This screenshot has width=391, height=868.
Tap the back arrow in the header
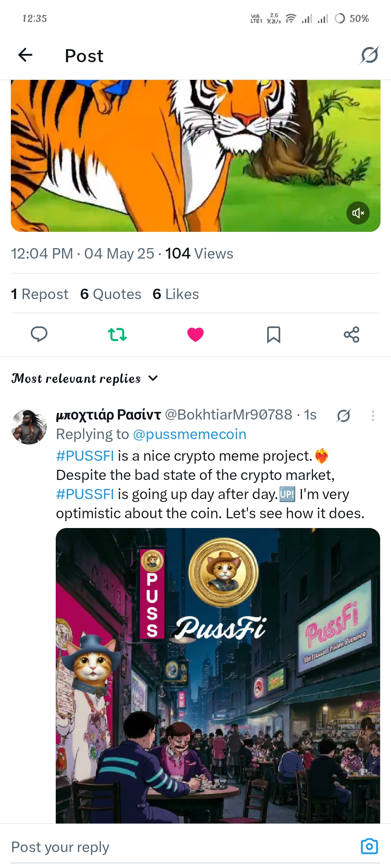25,55
